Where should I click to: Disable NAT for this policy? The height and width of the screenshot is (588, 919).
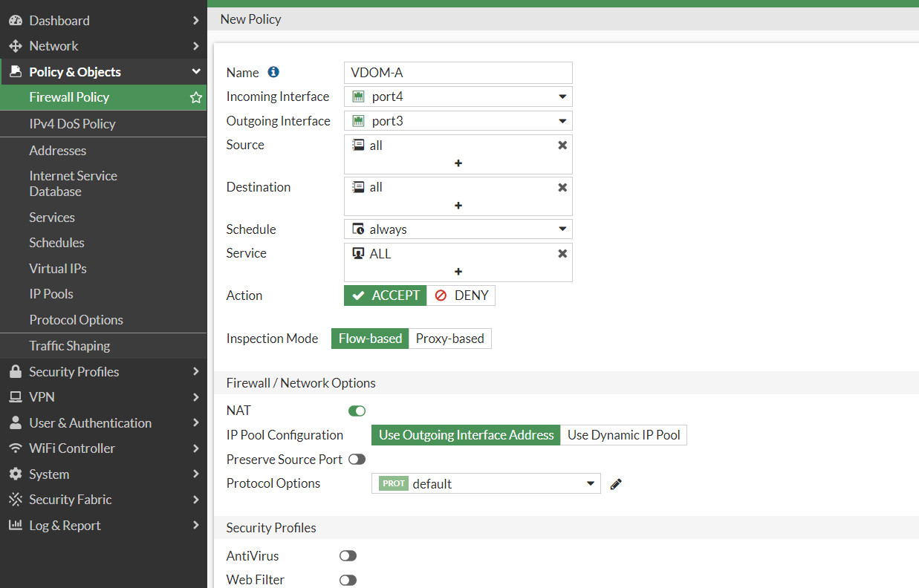357,411
